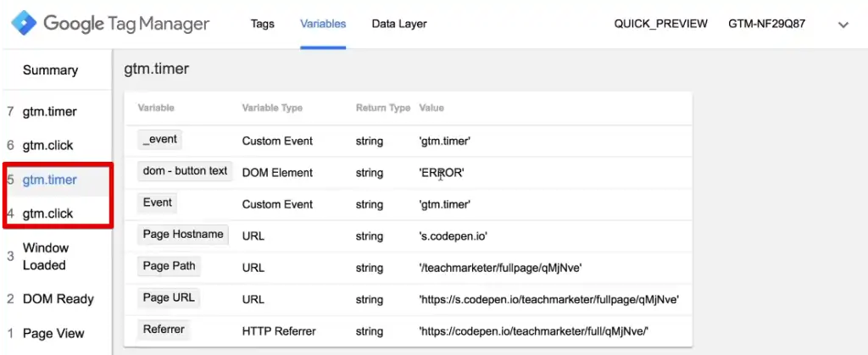The height and width of the screenshot is (355, 868).
Task: Click the Referrer value starting https://codepen.io
Action: (x=534, y=332)
